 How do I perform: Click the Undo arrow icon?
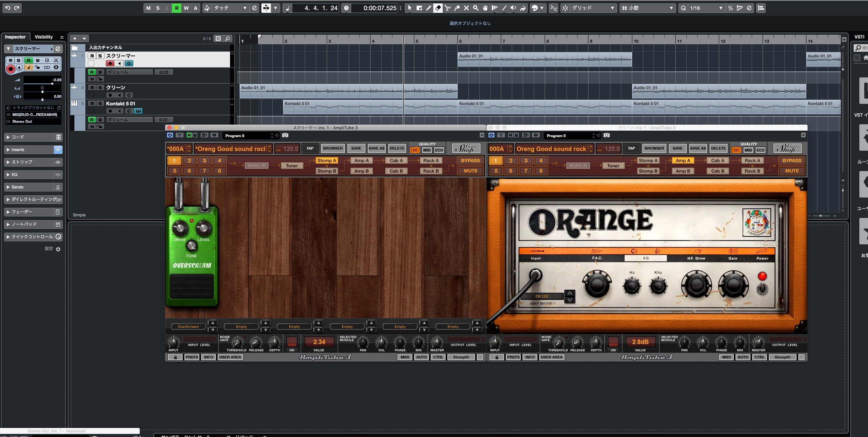point(8,8)
